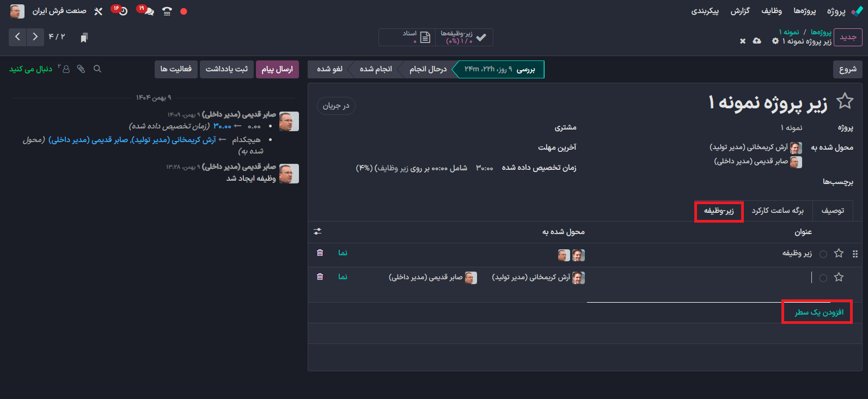Image resolution: width=868 pixels, height=399 pixels.
Task: Open the subtask list column options icon
Action: point(317,232)
